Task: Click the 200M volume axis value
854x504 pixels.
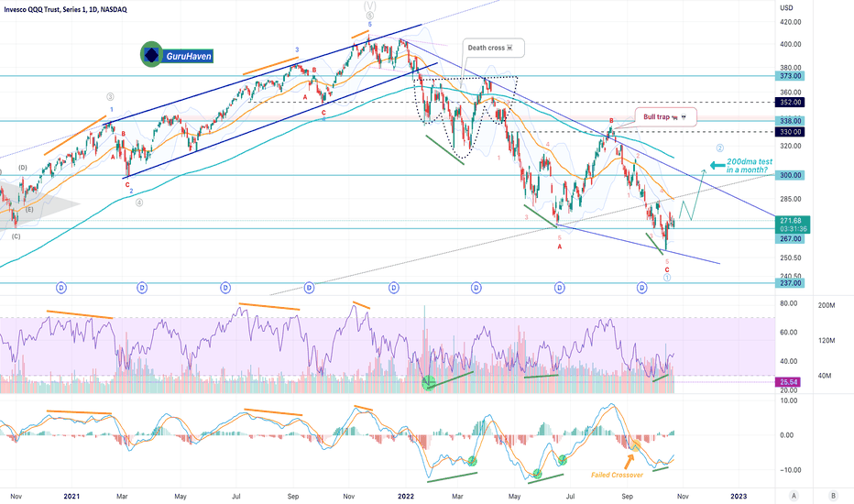Action: point(827,306)
